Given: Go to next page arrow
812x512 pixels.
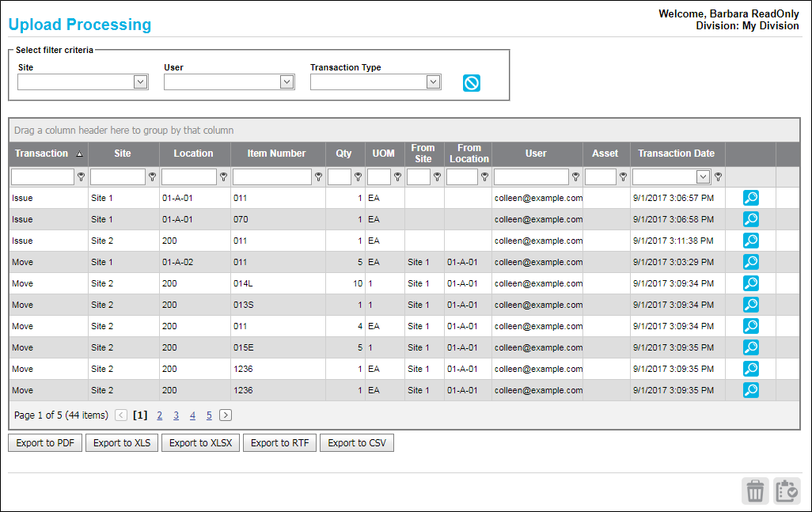Looking at the screenshot, I should 226,415.
